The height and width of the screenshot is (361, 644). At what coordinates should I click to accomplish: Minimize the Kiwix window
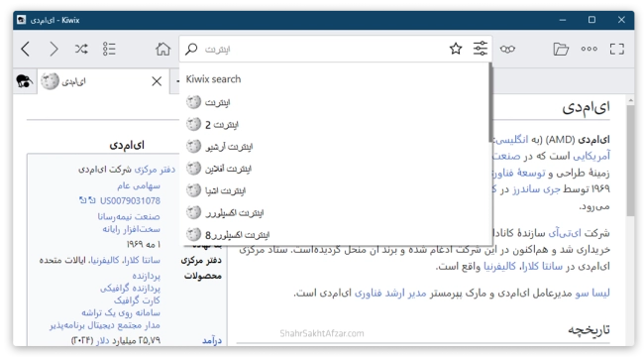pos(563,20)
